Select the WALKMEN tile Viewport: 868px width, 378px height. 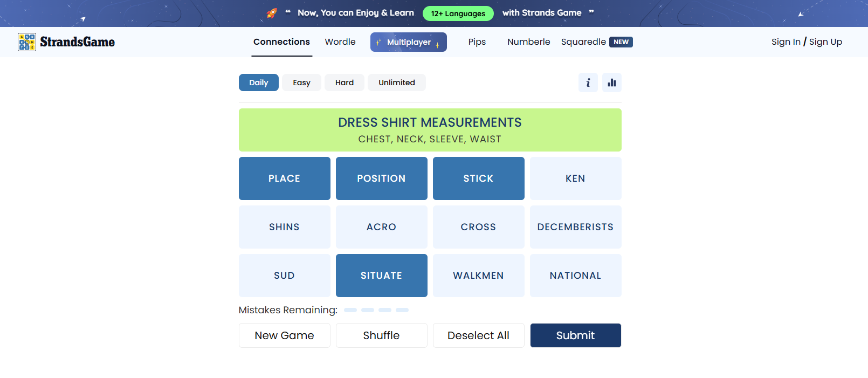479,276
